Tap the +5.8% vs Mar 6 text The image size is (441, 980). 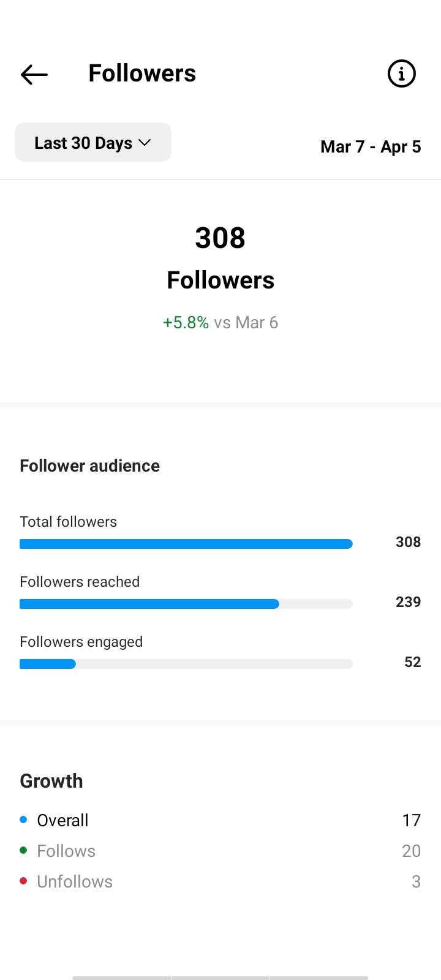(x=221, y=323)
